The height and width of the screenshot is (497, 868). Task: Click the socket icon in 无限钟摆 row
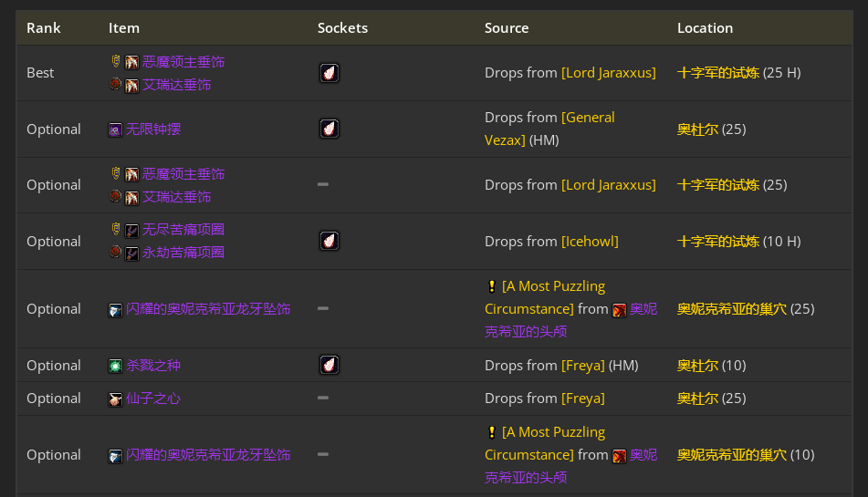[x=329, y=129]
